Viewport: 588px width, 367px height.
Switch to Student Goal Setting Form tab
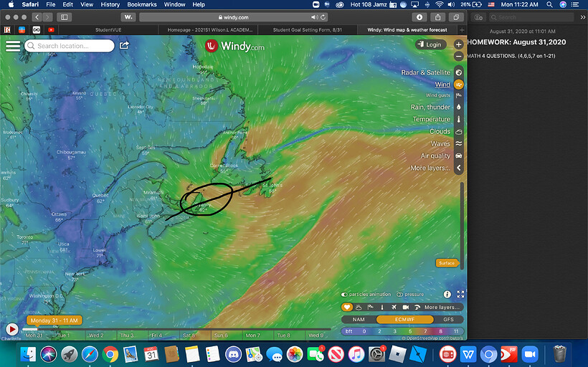pos(307,29)
